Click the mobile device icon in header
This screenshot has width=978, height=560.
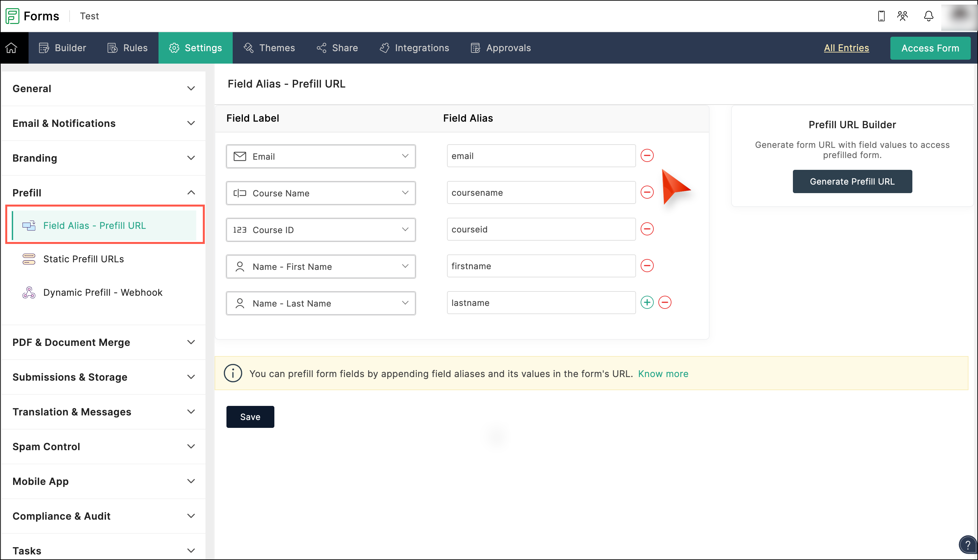tap(881, 16)
